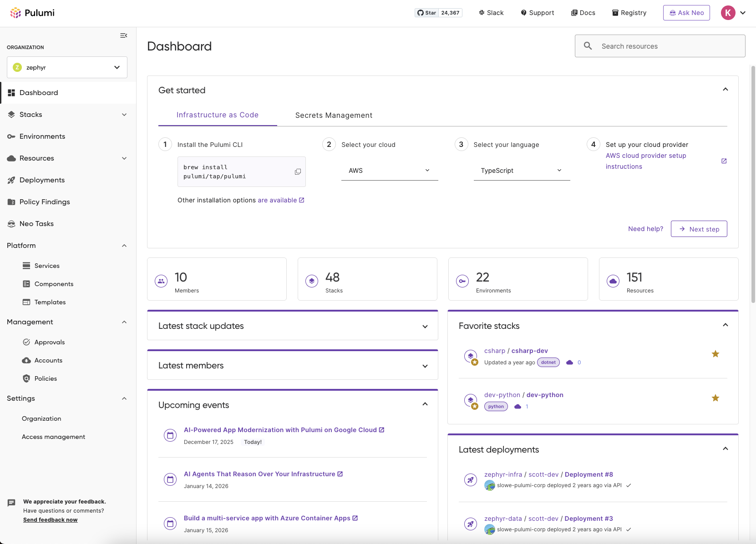756x544 pixels.
Task: Collapse the Upcoming events section
Action: pyautogui.click(x=425, y=404)
